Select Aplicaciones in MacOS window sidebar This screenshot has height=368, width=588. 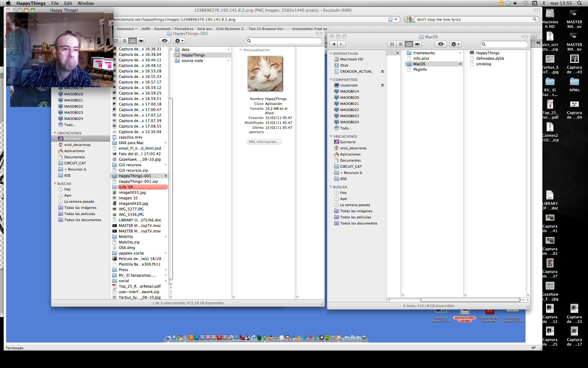(x=350, y=154)
